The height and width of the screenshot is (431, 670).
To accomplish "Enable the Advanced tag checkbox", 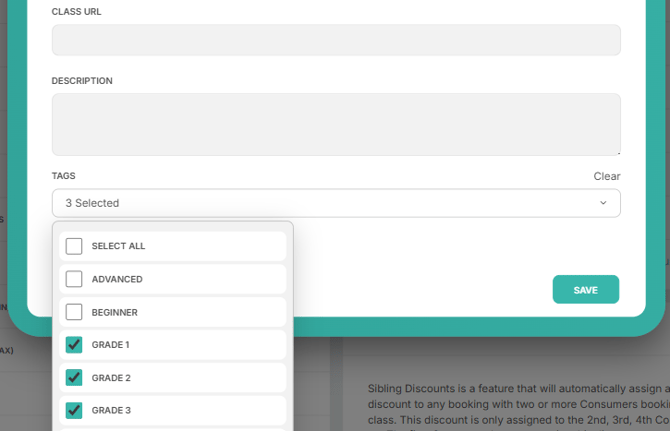I will 74,279.
